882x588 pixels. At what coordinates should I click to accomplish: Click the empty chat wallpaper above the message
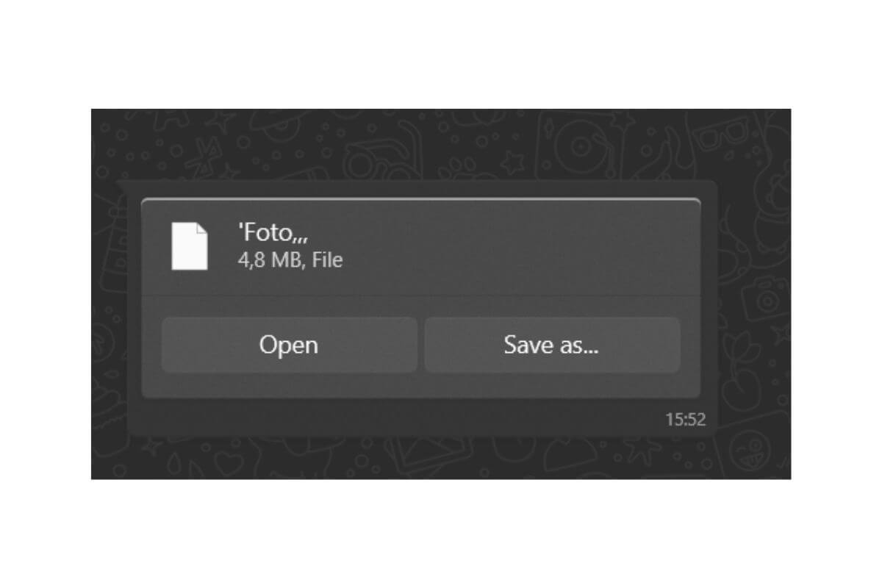pyautogui.click(x=441, y=147)
